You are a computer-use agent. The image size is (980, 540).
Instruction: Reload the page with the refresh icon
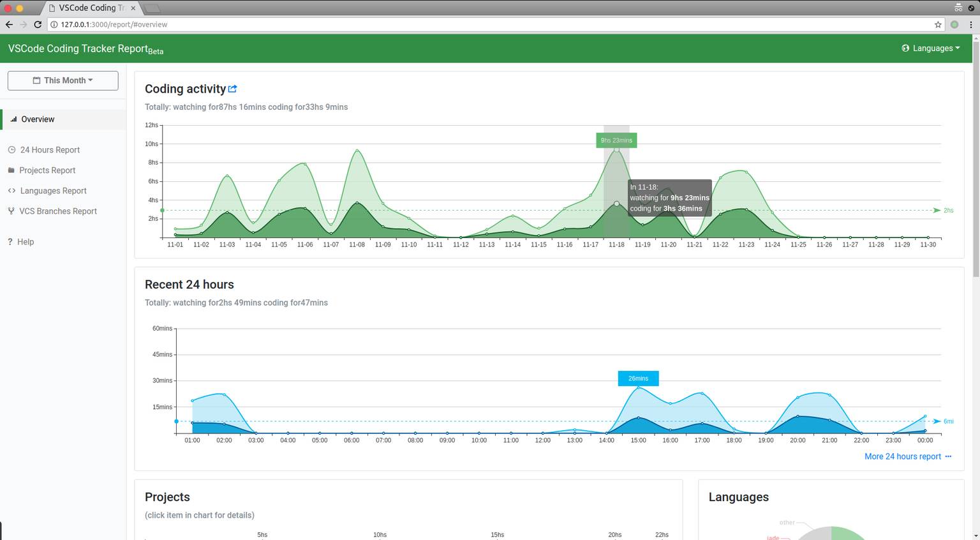tap(38, 24)
